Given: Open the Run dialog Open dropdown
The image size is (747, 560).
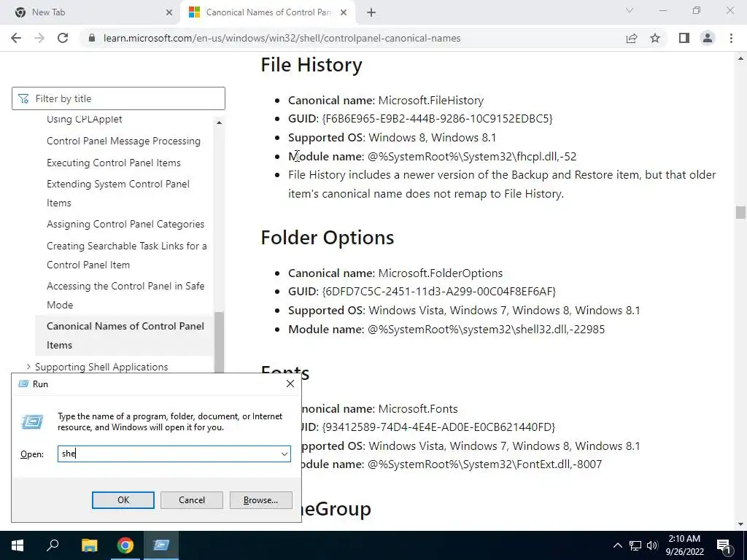Looking at the screenshot, I should [285, 454].
